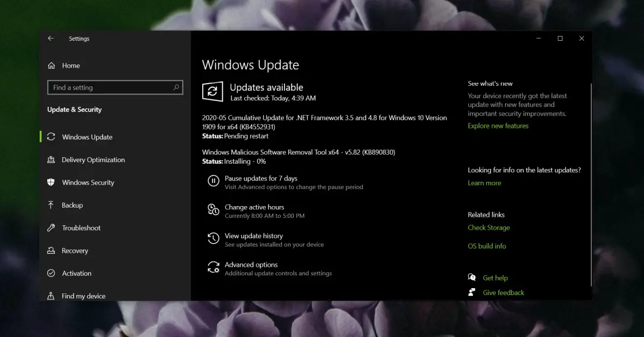This screenshot has width=644, height=337.
Task: Open the Check Storage link
Action: (489, 228)
